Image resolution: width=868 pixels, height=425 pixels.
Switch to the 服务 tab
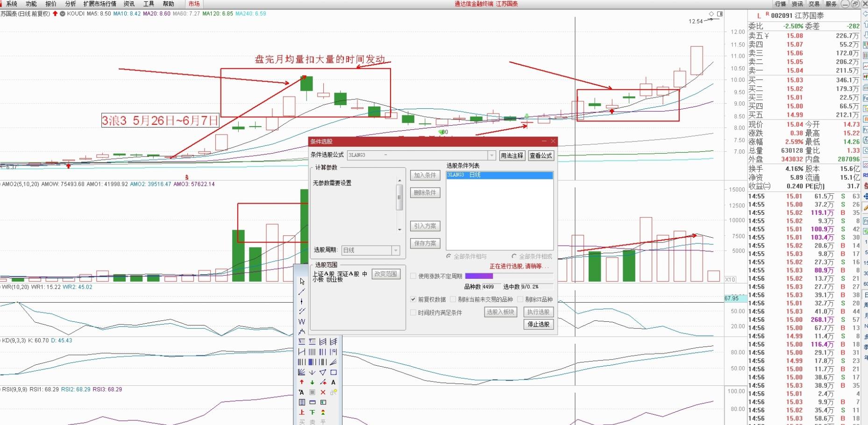coord(831,4)
